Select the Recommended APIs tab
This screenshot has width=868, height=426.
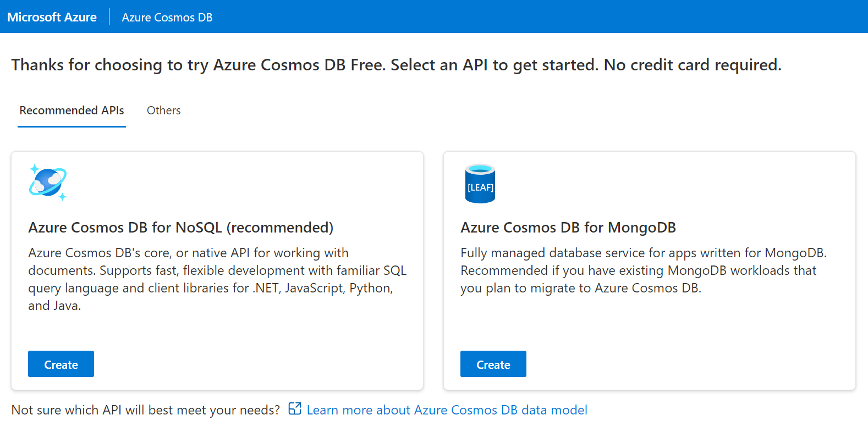72,110
